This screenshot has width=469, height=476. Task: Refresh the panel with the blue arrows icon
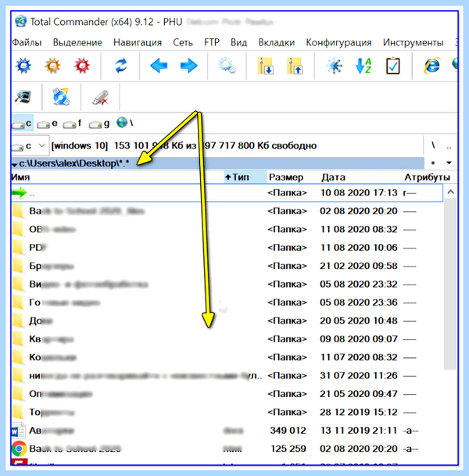click(x=121, y=66)
